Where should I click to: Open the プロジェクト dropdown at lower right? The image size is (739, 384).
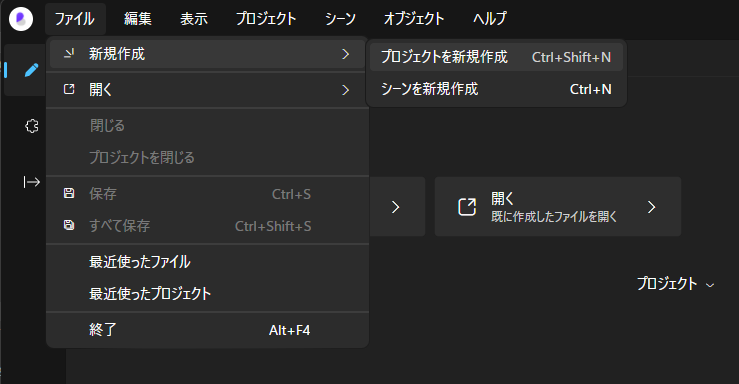(676, 284)
